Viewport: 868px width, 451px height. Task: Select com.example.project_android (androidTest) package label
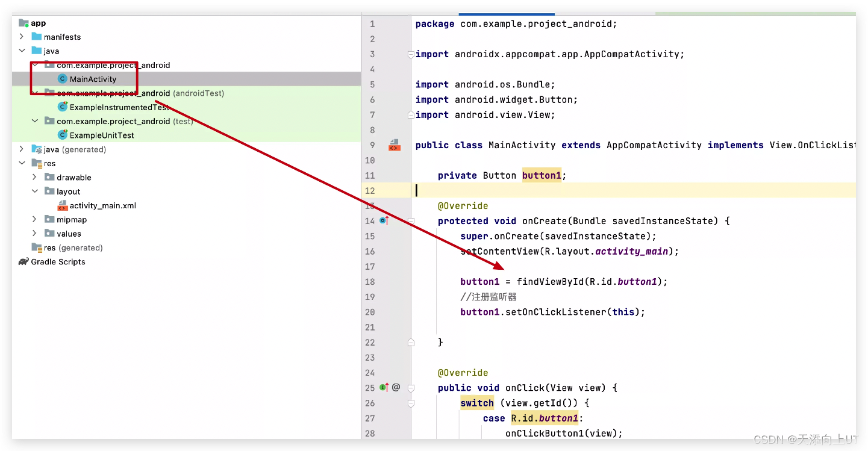point(140,93)
